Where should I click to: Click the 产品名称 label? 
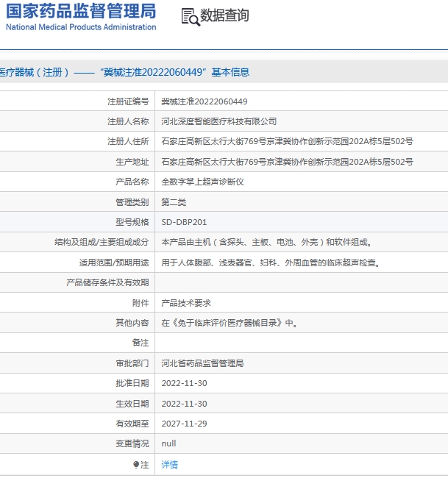tap(132, 182)
